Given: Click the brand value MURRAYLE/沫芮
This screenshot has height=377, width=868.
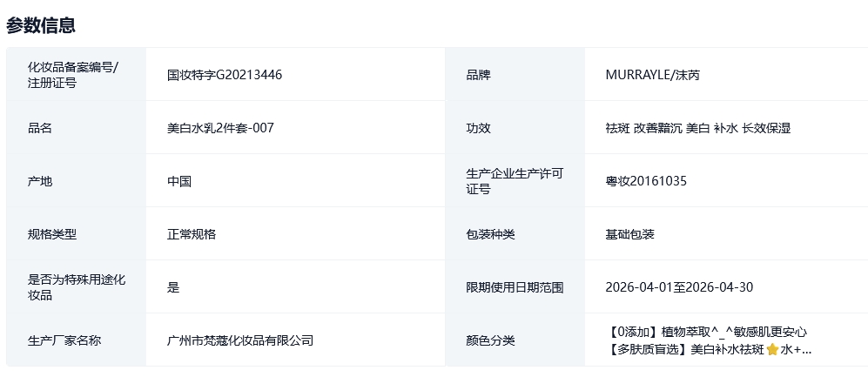Looking at the screenshot, I should pyautogui.click(x=652, y=75).
